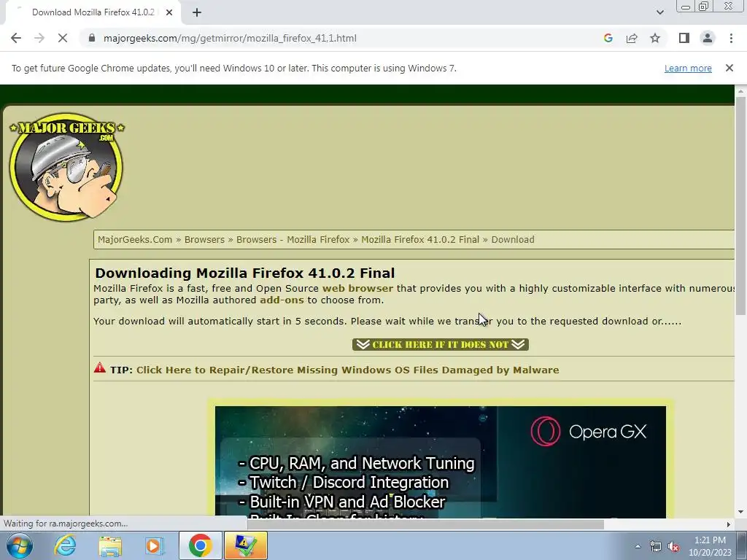Stop loading the page

(x=63, y=38)
